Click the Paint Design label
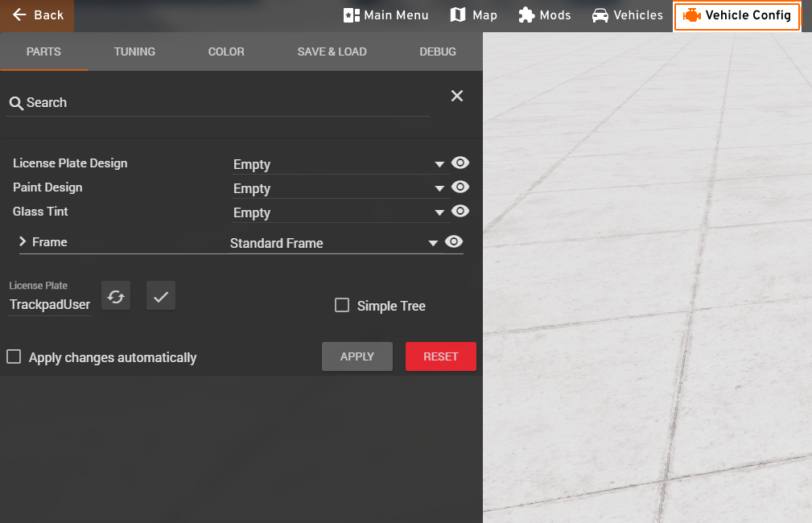Viewport: 812px width, 523px height. tap(47, 187)
